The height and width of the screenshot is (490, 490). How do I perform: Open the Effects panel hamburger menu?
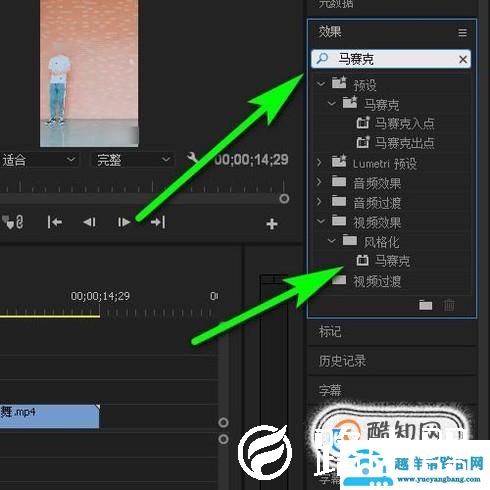pos(462,33)
